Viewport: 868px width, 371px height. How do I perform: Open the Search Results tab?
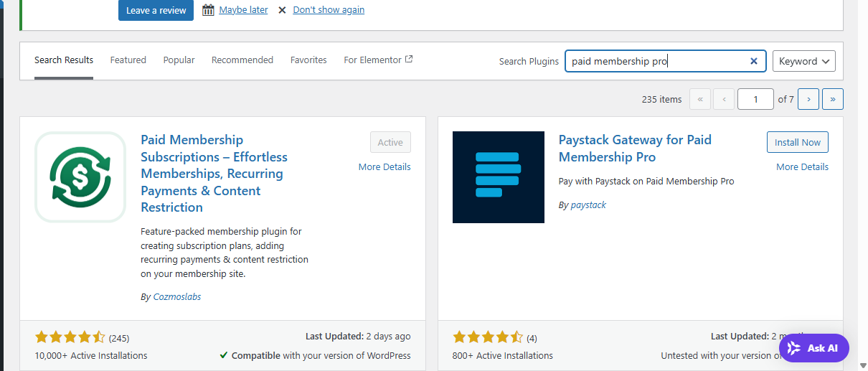click(64, 60)
